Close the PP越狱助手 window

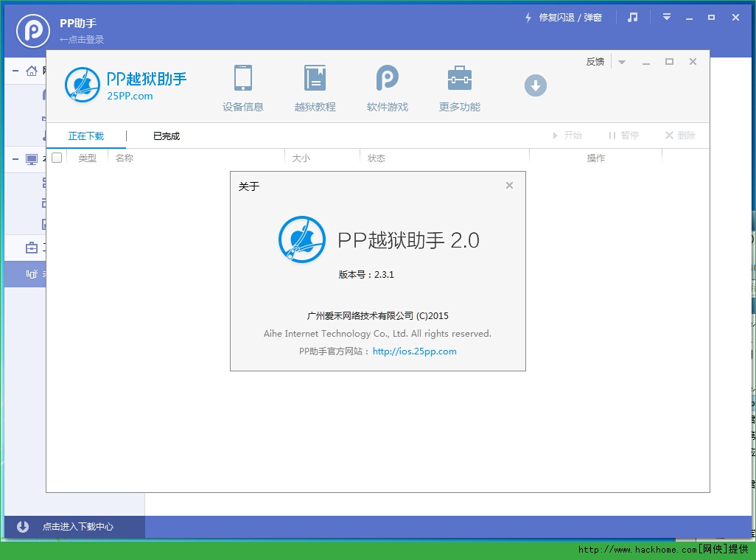[693, 62]
